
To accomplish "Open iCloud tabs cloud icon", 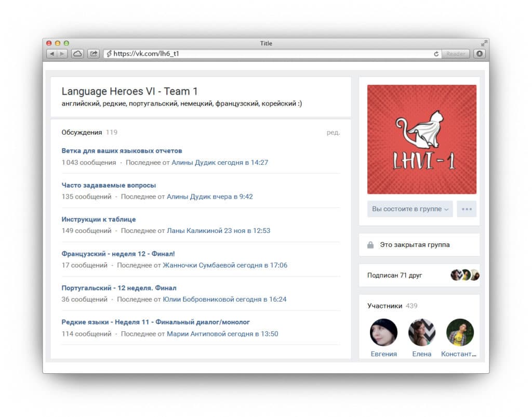I will tap(77, 54).
